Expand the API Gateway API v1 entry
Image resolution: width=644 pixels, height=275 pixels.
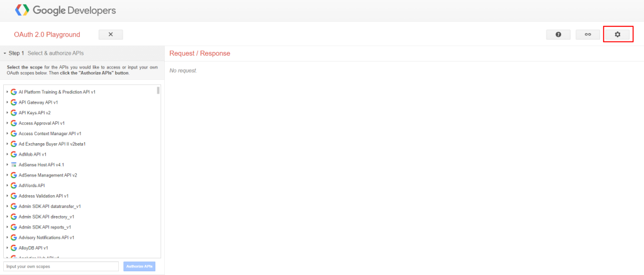7,102
